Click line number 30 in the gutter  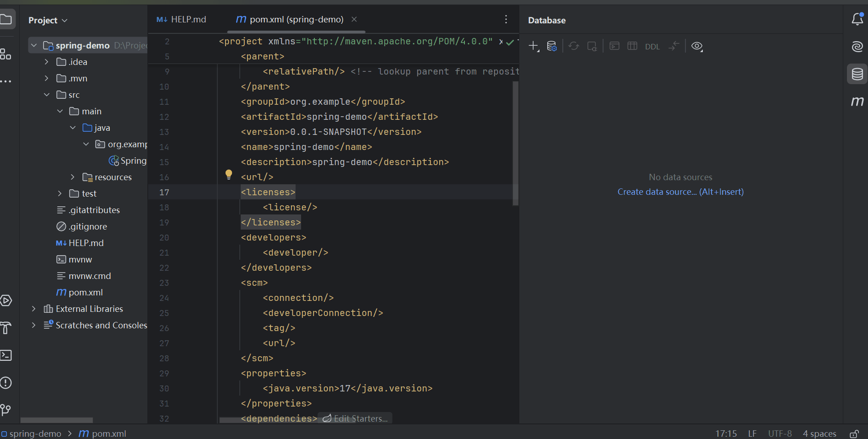(x=164, y=388)
